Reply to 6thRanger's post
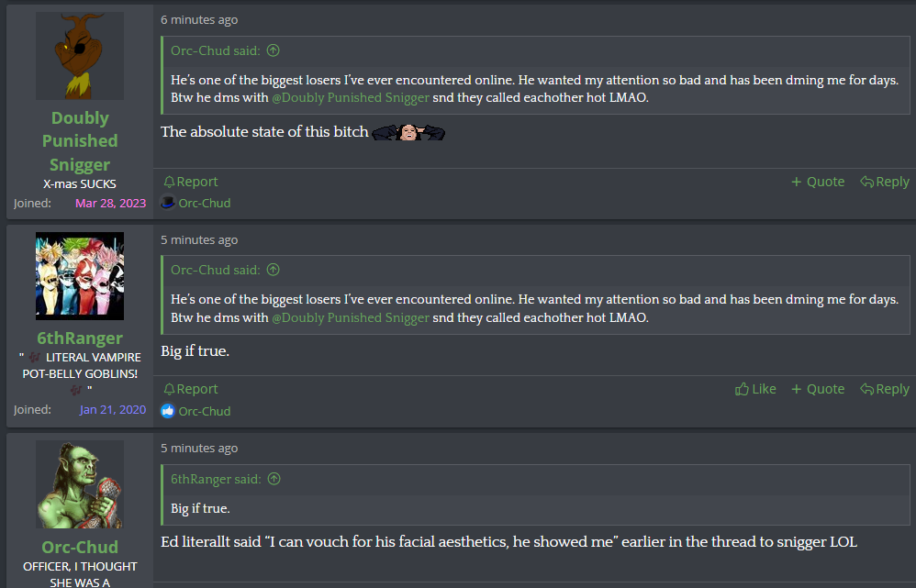The width and height of the screenshot is (916, 588). pyautogui.click(x=884, y=389)
